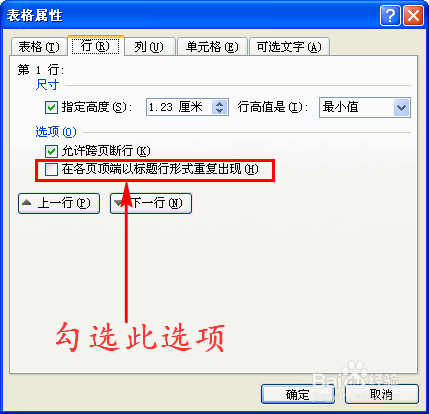Click the 确定 button

298,394
